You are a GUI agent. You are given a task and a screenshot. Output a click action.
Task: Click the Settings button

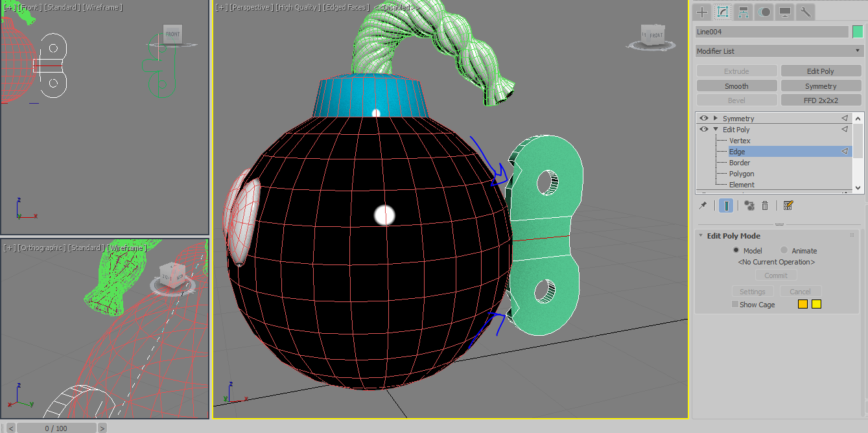click(x=753, y=292)
